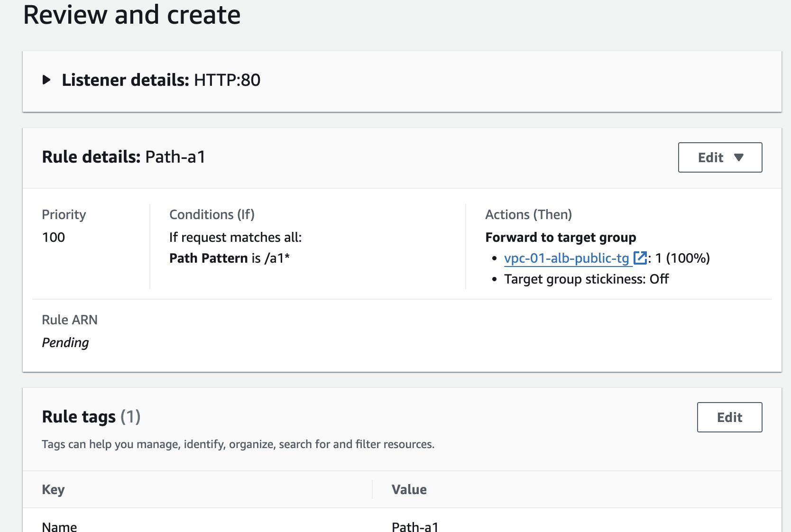Click the Conditions (If) label
The width and height of the screenshot is (791, 532).
pos(212,214)
